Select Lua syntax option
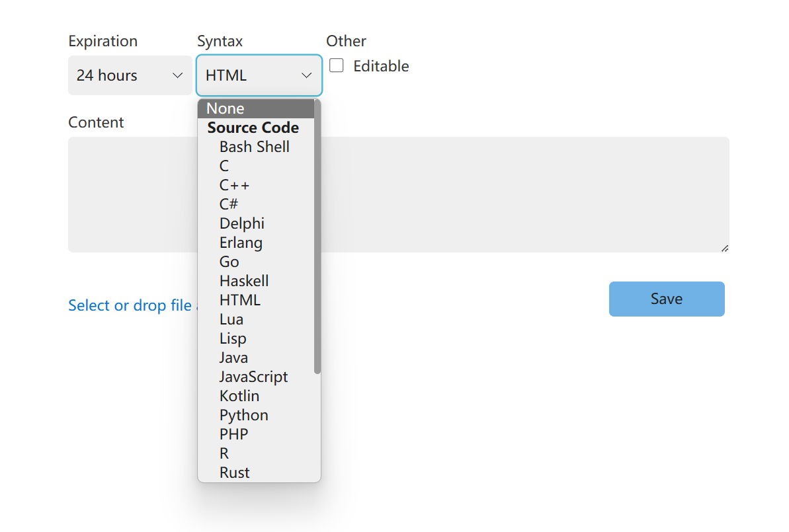Screen dimensions: 789x532 click(x=231, y=319)
